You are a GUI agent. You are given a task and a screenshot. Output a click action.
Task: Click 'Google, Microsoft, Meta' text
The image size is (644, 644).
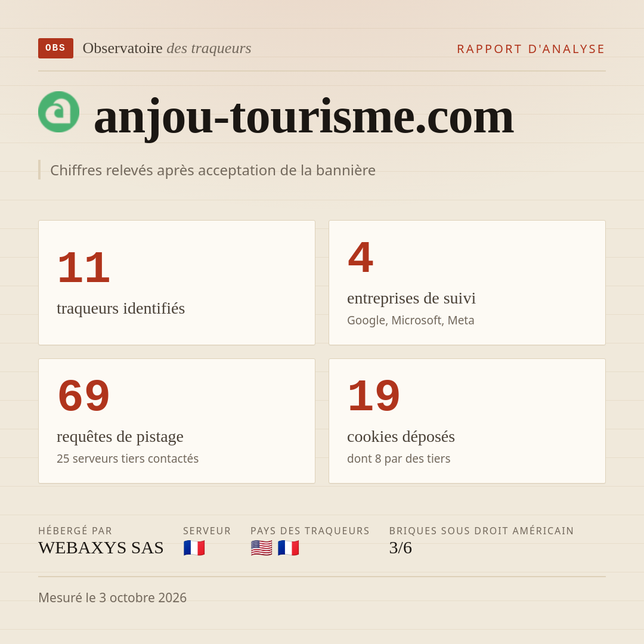[411, 320]
